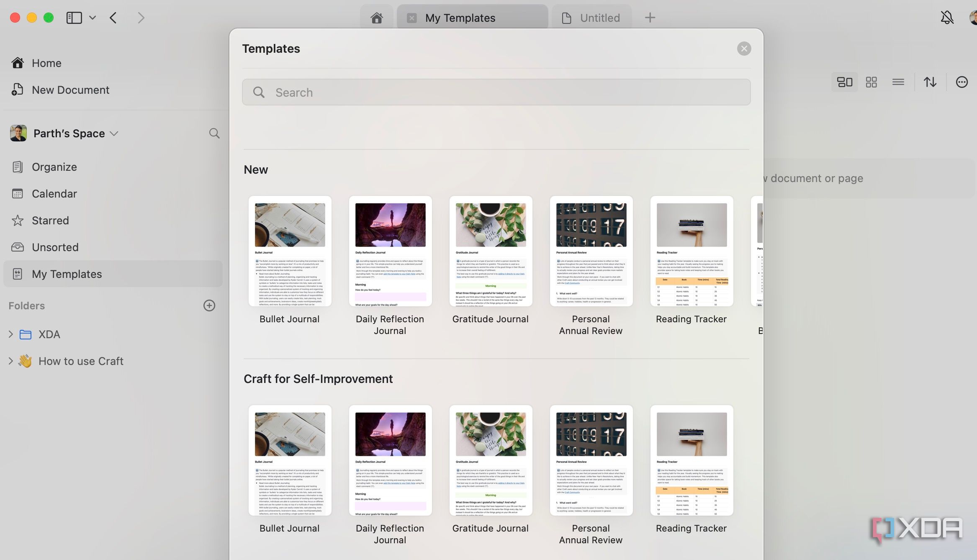Open Reading Tracker thumbnail in Self-Improvement

coord(692,460)
